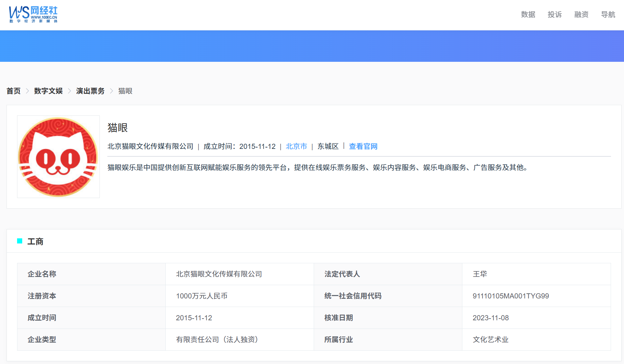
Task: Select the 成立时间 table label
Action: (91, 318)
